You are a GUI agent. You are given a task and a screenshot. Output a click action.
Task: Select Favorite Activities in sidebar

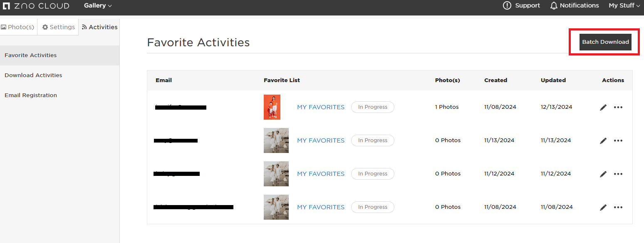[31, 55]
